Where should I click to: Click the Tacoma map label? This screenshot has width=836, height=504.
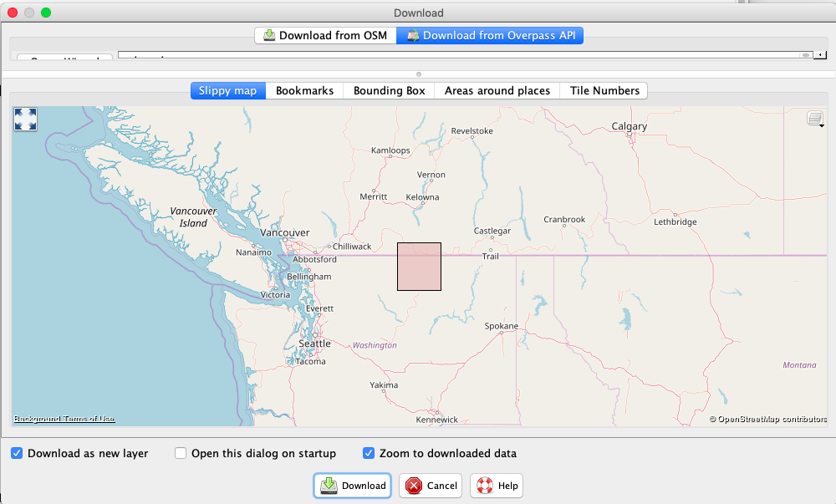(310, 362)
